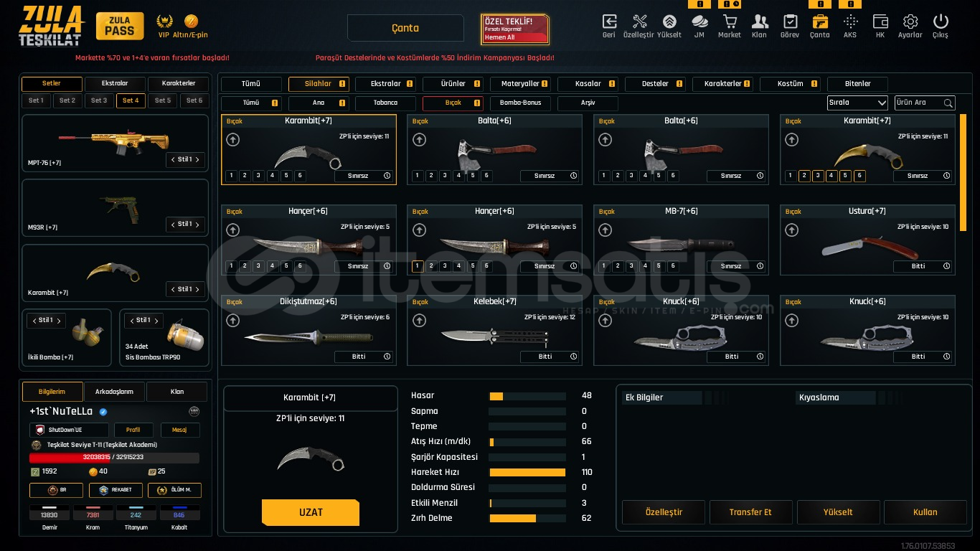Switch to the Silahlar category tab
Screen dimensions: 980x551
click(319, 83)
